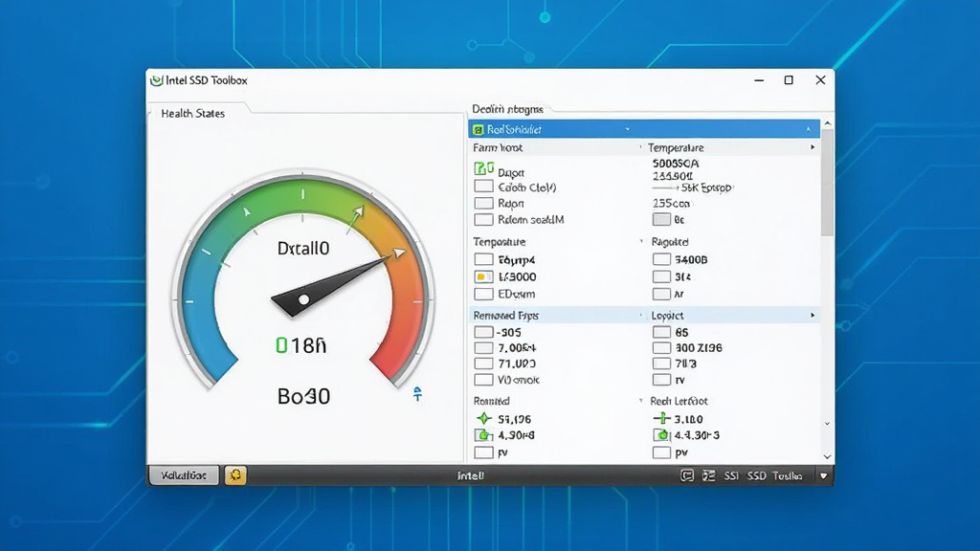The width and height of the screenshot is (980, 551).
Task: Check the 5400B checkbox
Action: click(661, 259)
